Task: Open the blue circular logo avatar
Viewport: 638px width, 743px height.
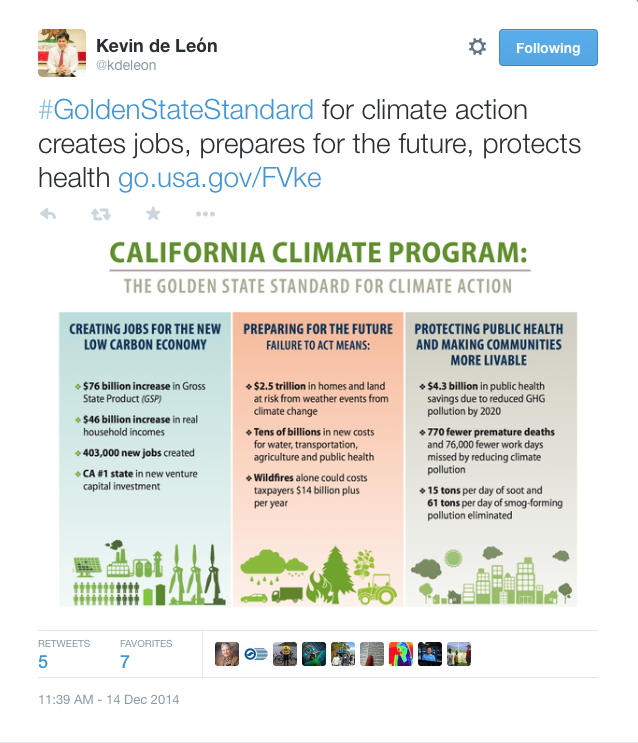Action: 256,654
